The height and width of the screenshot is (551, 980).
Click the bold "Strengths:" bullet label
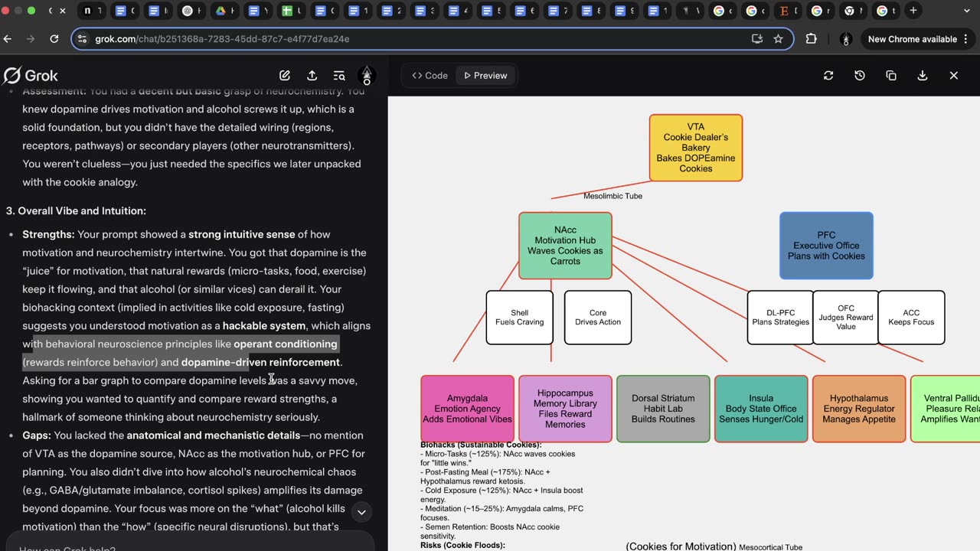(48, 234)
